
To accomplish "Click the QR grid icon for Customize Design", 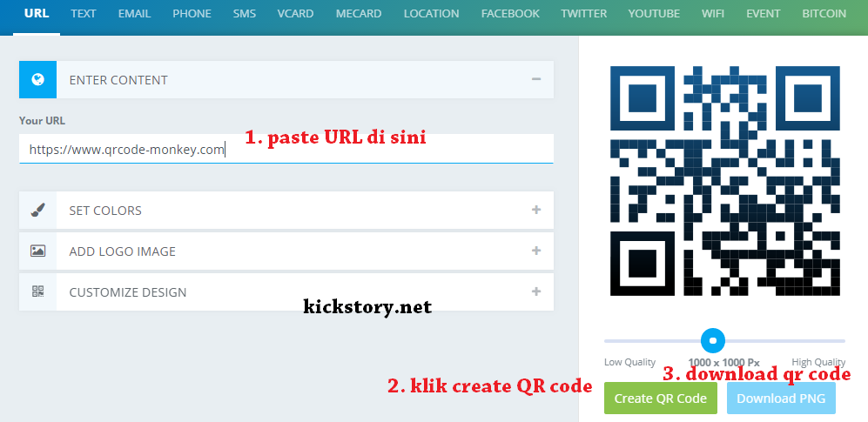I will point(37,291).
